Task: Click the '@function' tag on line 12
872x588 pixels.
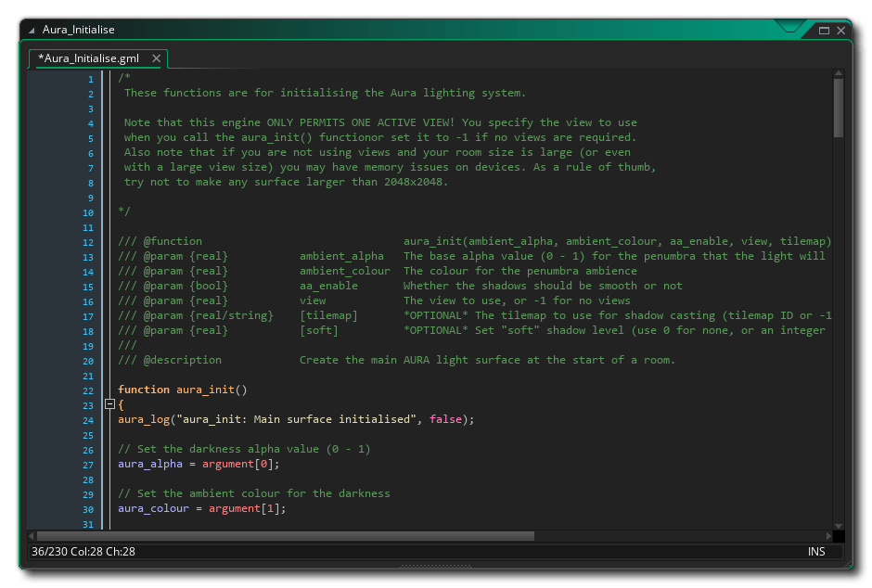Action: click(x=173, y=241)
